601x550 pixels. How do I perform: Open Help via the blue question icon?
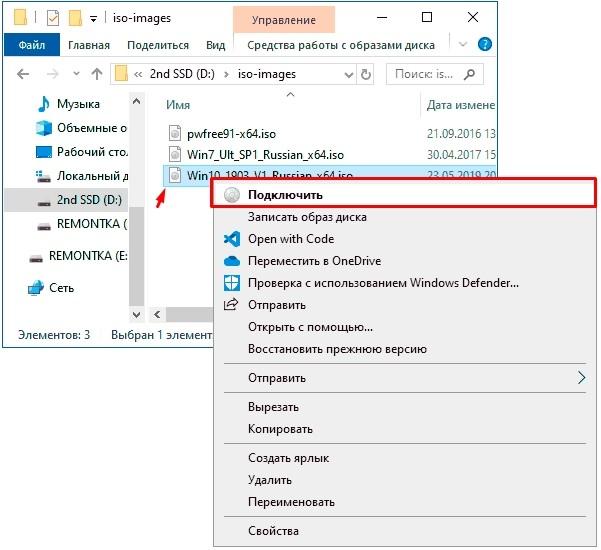pyautogui.click(x=485, y=44)
